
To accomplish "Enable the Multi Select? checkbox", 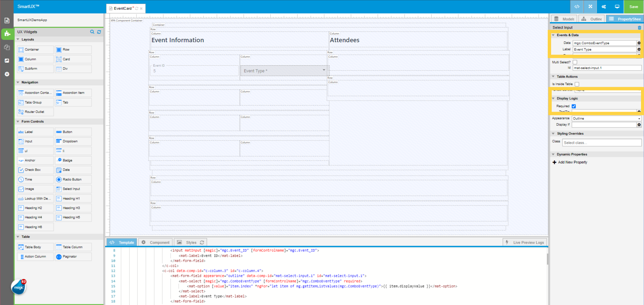I will pos(575,62).
